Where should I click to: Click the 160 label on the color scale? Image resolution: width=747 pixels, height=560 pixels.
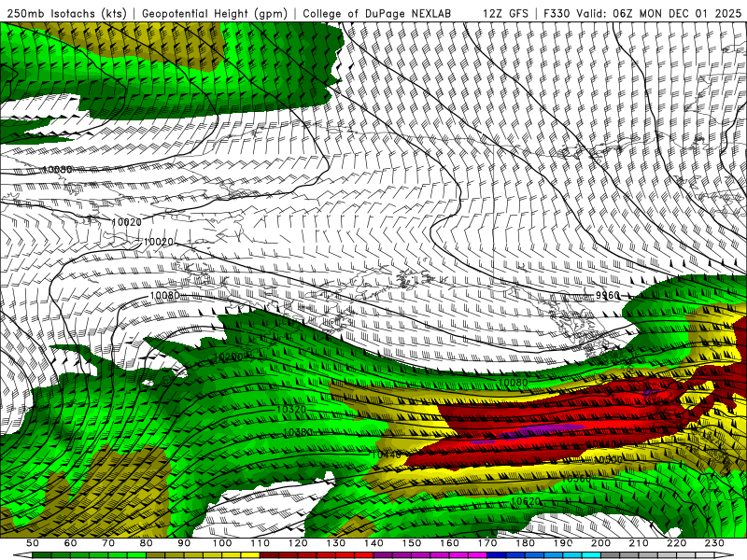point(449,543)
